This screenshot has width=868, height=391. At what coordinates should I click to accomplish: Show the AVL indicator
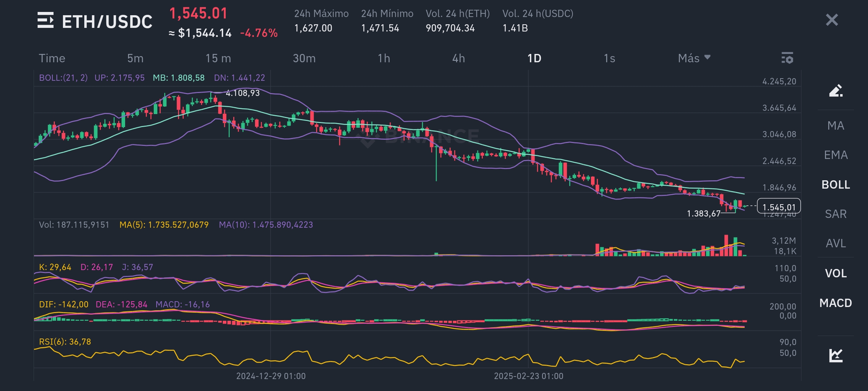click(x=835, y=244)
